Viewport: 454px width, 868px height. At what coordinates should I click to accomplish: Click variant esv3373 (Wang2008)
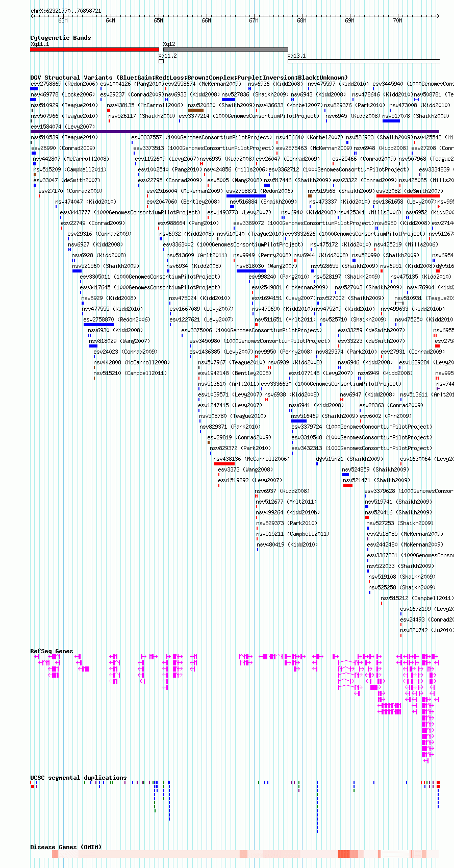pyautogui.click(x=245, y=469)
